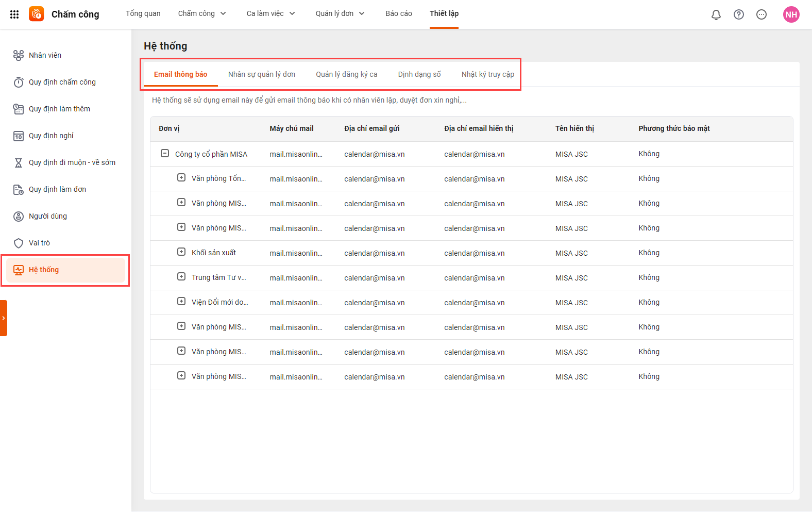The width and height of the screenshot is (812, 512).
Task: Click MISA JSC in Trung tâm Tư v... row
Action: pos(571,278)
